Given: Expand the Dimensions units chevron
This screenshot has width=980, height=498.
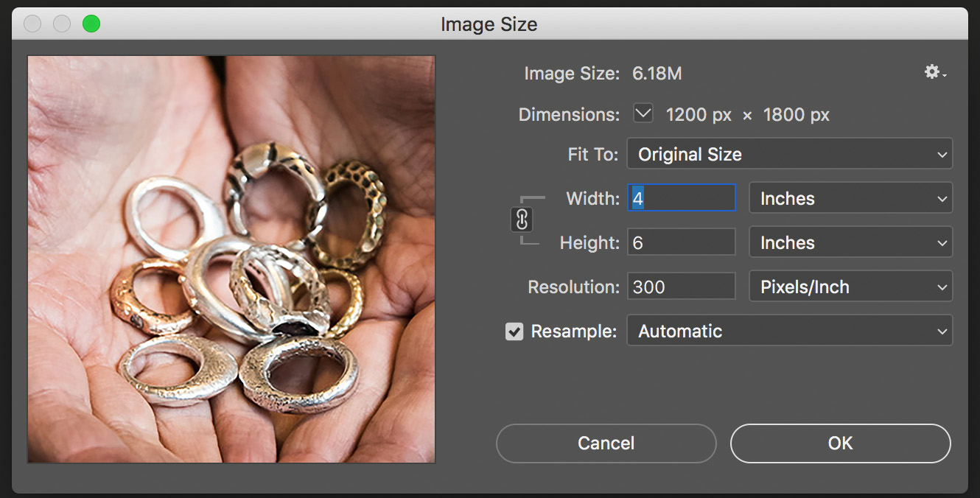Looking at the screenshot, I should coord(643,114).
